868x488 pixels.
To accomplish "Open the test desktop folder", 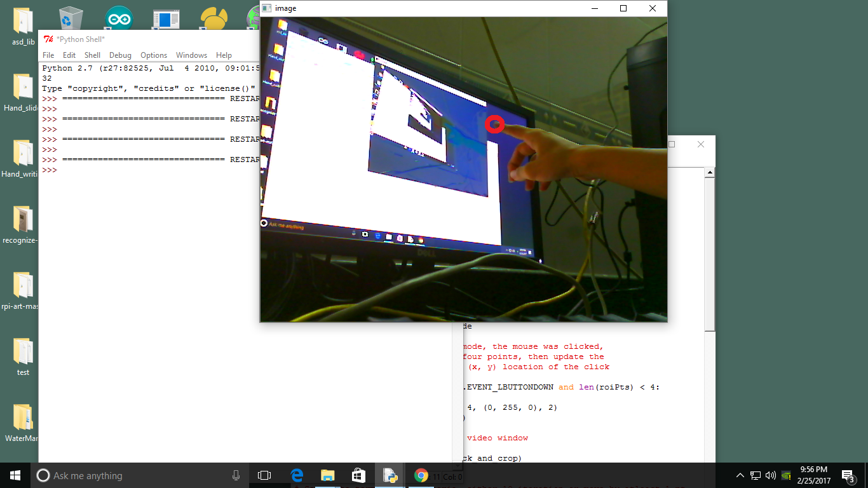I will tap(23, 356).
